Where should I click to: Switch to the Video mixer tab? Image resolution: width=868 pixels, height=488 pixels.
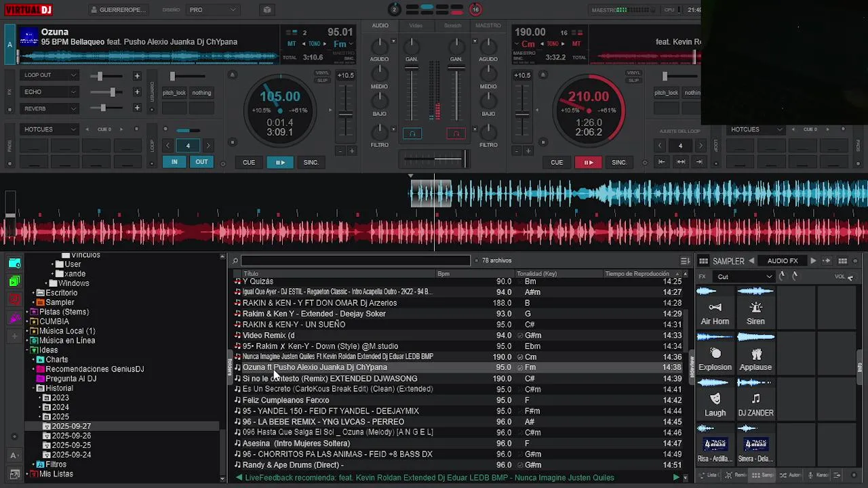coord(416,25)
